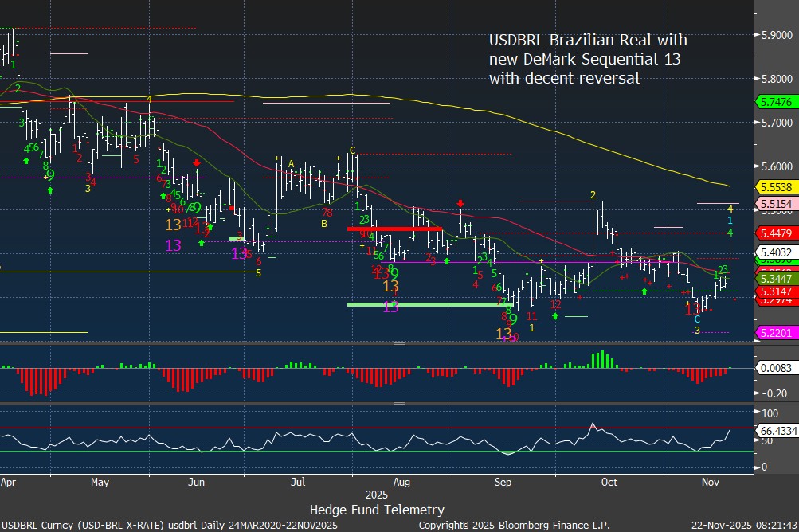Click the green up arrow in mid-September
The image size is (799, 532).
555,316
